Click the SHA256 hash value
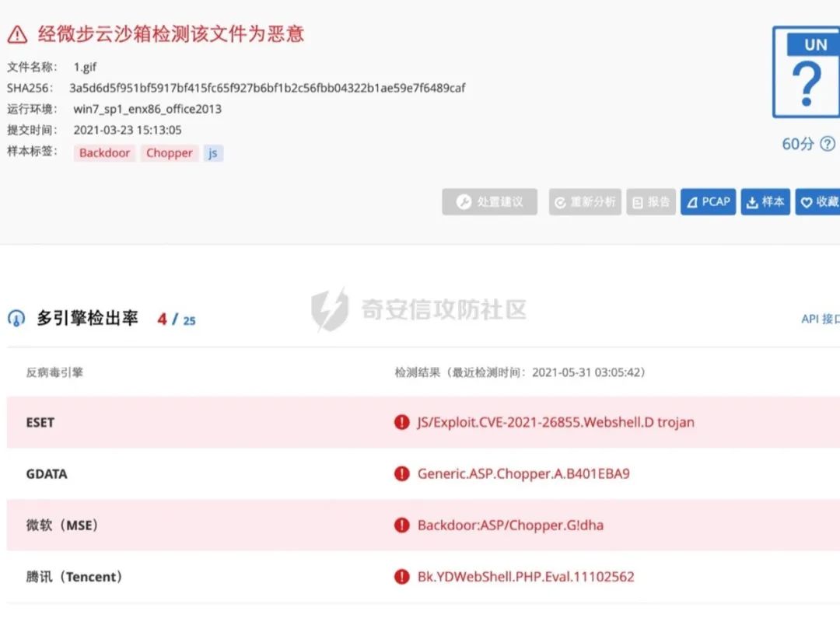Image resolution: width=840 pixels, height=618 pixels. click(x=267, y=88)
